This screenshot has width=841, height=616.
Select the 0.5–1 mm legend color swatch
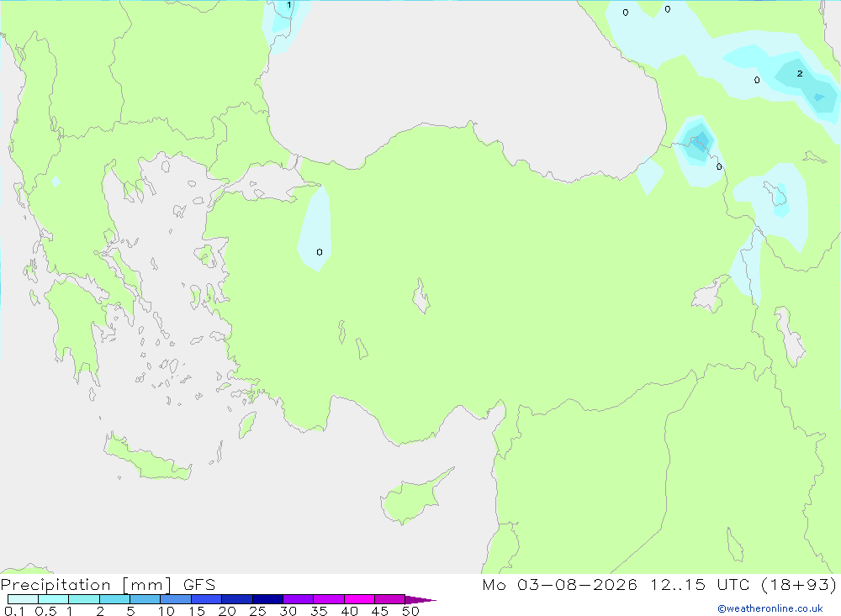pyautogui.click(x=54, y=599)
